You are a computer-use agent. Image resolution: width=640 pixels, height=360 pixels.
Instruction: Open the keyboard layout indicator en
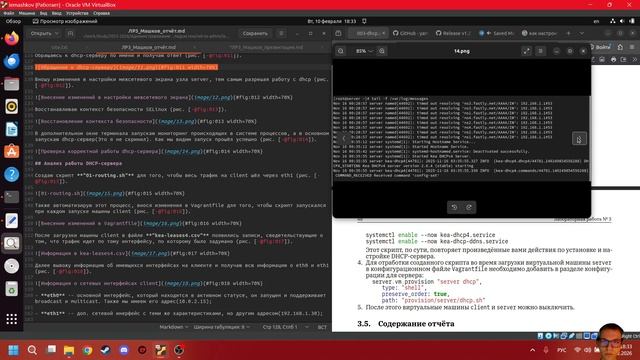(x=596, y=21)
